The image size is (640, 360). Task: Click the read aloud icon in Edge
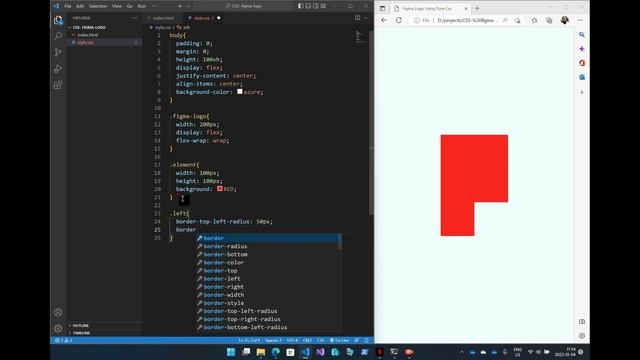click(x=505, y=20)
